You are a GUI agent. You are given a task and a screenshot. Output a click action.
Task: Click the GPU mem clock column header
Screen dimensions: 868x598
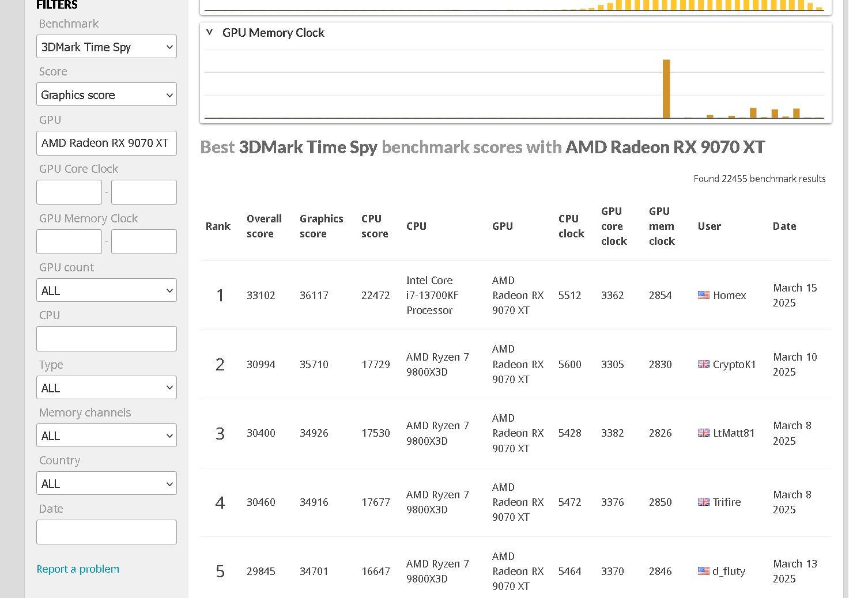click(662, 226)
